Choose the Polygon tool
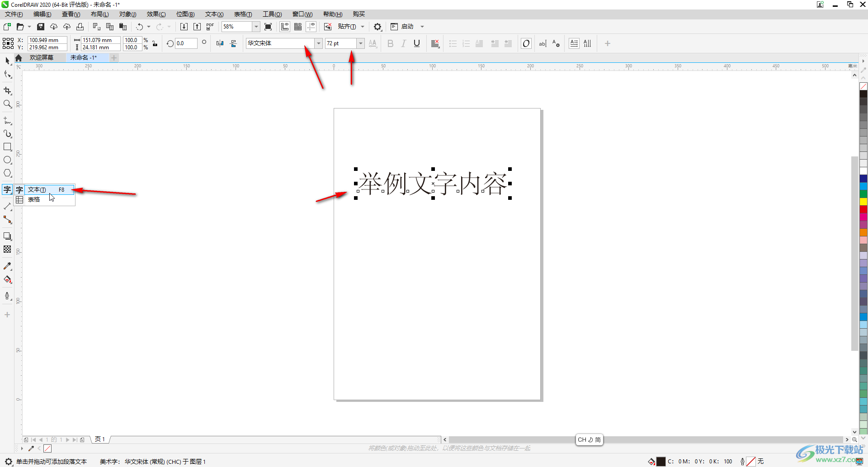 pyautogui.click(x=7, y=173)
